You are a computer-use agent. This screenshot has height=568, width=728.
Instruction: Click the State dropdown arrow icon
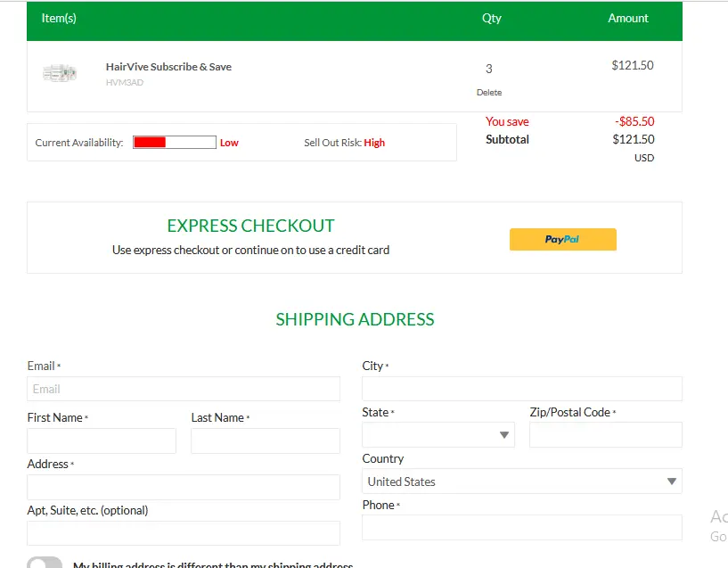[504, 435]
